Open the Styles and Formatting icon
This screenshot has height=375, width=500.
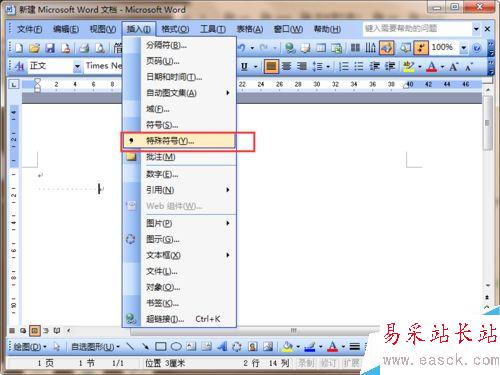(19, 66)
